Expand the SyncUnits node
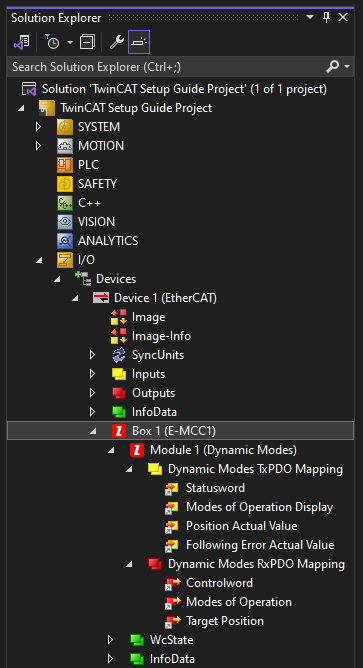The image size is (363, 668). [92, 355]
